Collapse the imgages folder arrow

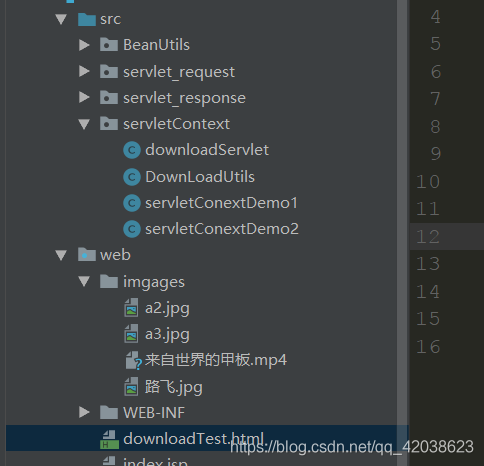(x=84, y=282)
